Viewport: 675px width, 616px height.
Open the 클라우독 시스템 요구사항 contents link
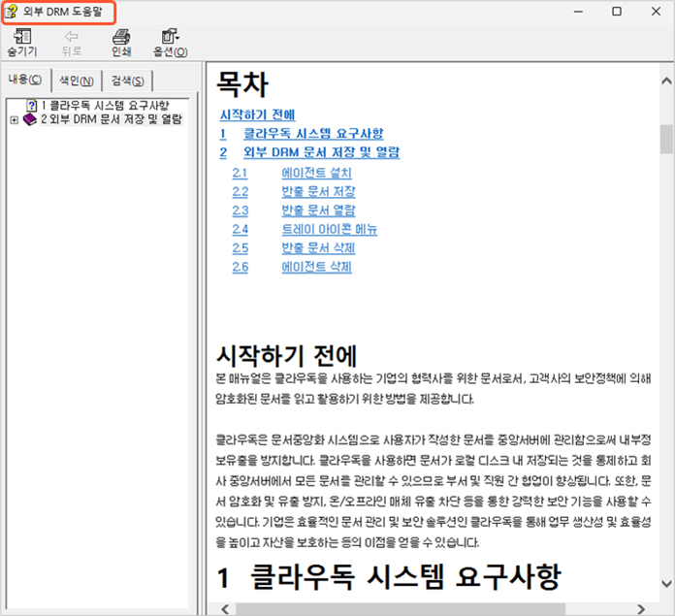click(313, 134)
